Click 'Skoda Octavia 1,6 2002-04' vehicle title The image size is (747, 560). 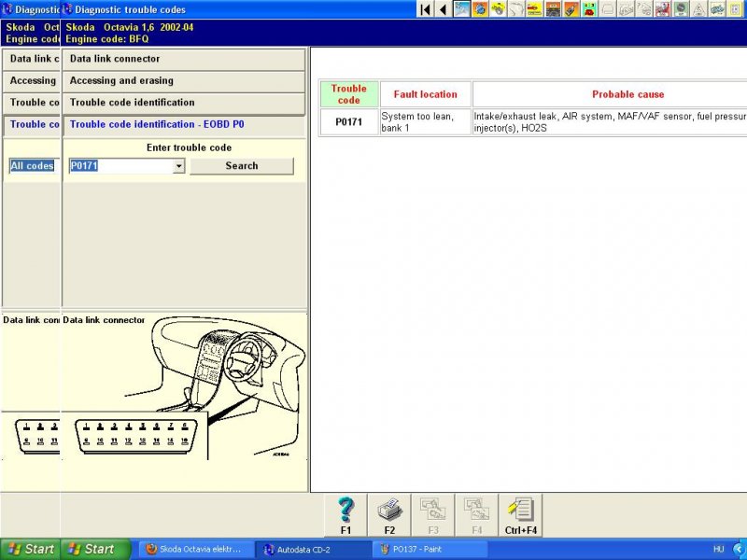pyautogui.click(x=130, y=27)
